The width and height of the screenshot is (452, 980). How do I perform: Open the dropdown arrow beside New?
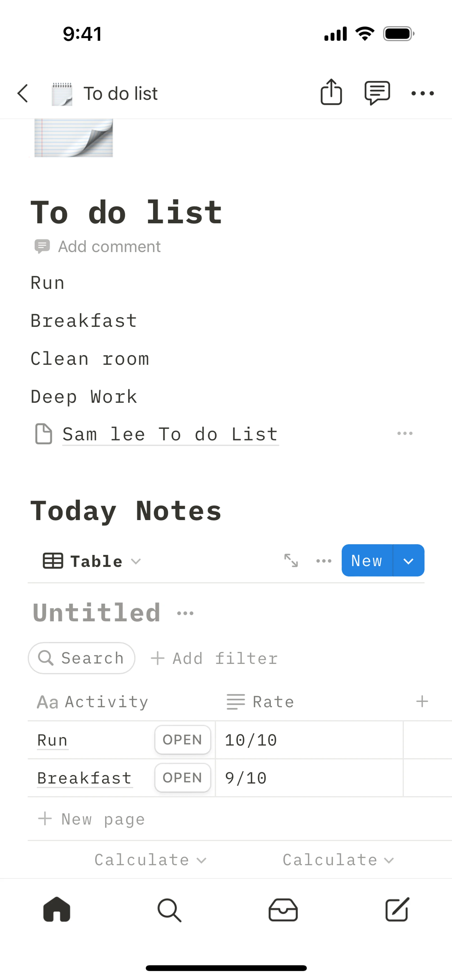(408, 561)
